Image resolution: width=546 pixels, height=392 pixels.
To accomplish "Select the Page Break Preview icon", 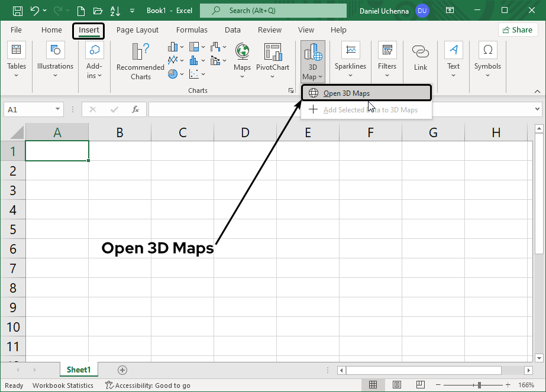I will tap(420, 384).
